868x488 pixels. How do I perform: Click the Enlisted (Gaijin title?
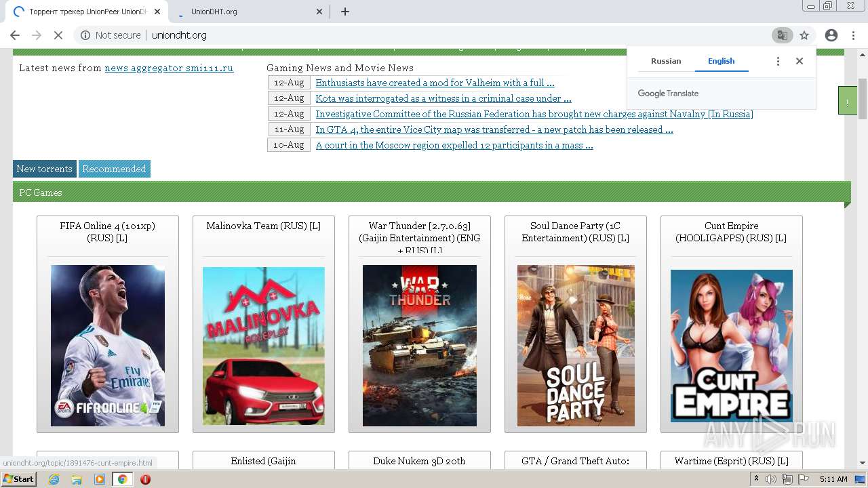tap(263, 461)
